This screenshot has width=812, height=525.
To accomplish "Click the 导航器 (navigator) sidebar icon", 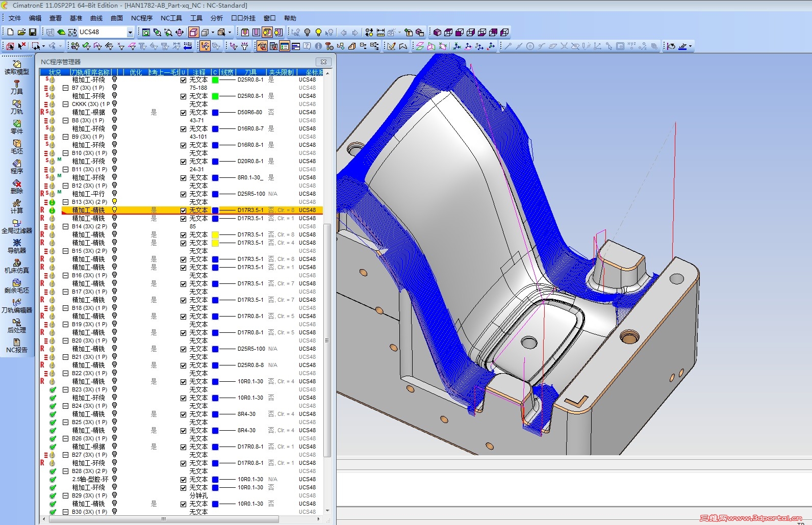I will pos(17,246).
